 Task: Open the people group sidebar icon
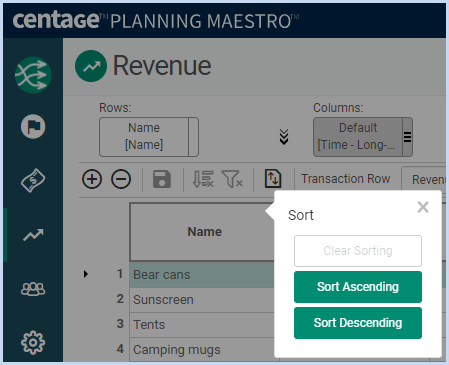click(33, 289)
